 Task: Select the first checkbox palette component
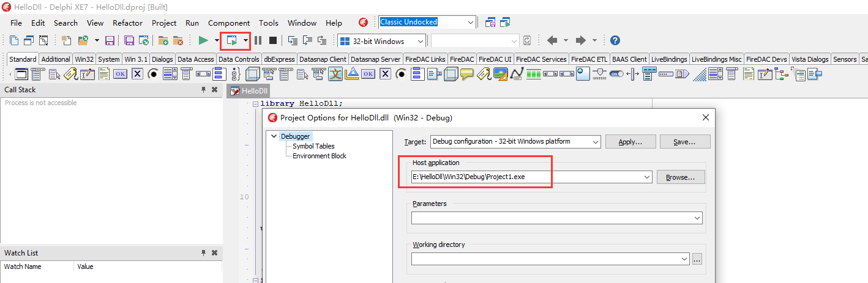click(x=137, y=74)
